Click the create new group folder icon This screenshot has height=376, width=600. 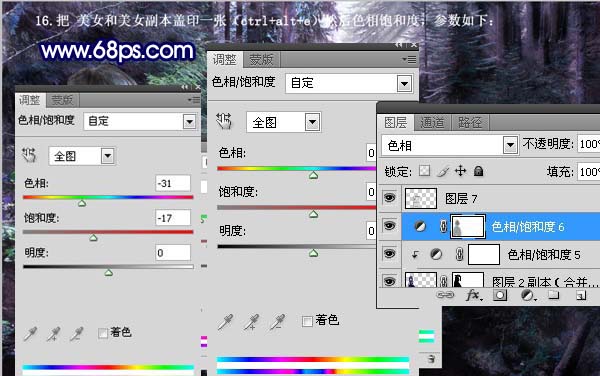click(x=553, y=295)
